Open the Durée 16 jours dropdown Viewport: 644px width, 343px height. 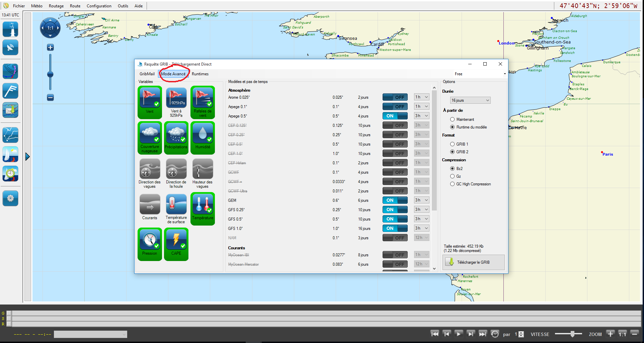(x=470, y=100)
